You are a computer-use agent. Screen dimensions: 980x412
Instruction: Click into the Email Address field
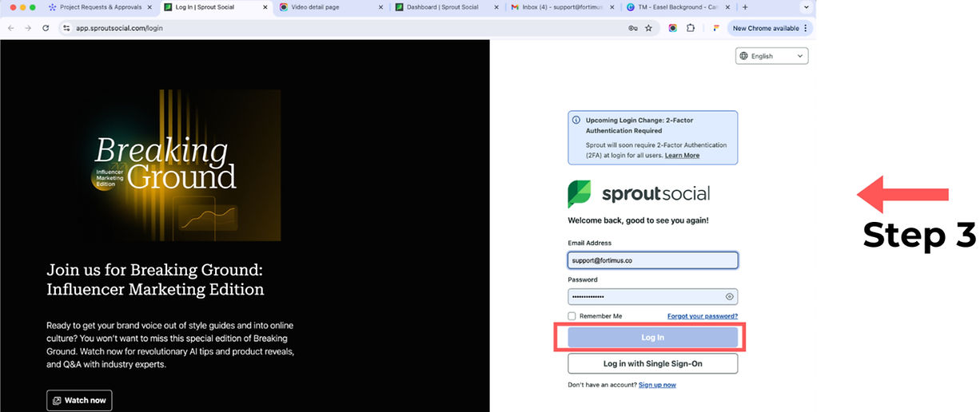coord(652,260)
